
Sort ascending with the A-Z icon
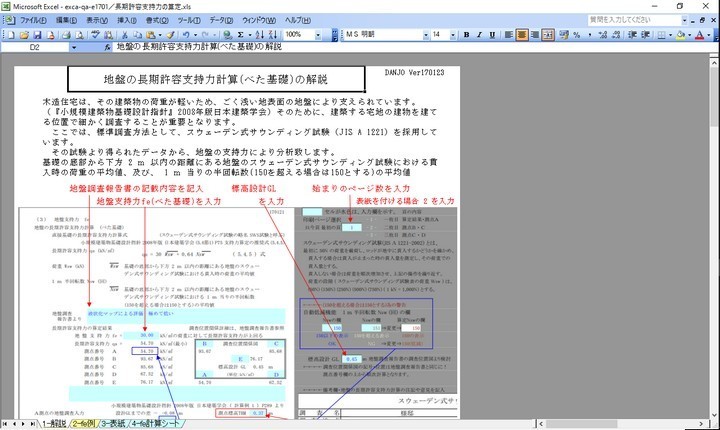click(x=260, y=35)
